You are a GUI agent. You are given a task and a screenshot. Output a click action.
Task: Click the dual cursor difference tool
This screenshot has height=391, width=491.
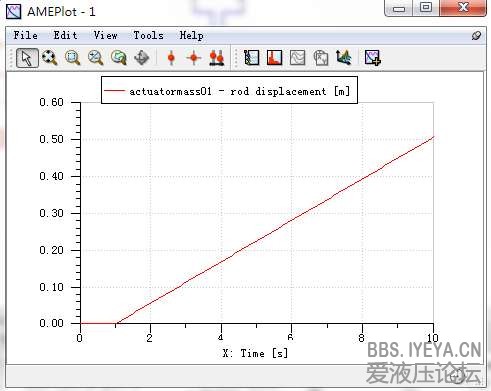217,58
